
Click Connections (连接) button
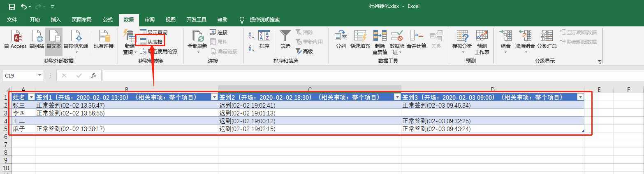(x=219, y=32)
